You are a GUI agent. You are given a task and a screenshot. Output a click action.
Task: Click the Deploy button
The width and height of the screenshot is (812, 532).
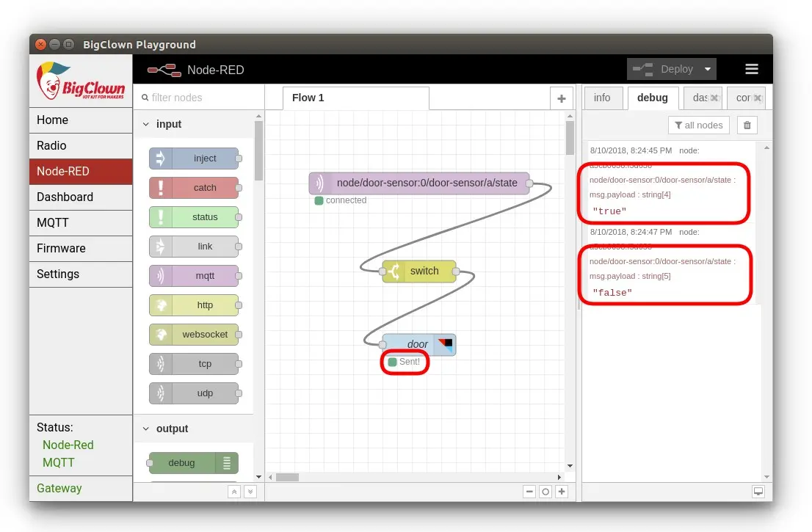[664, 69]
